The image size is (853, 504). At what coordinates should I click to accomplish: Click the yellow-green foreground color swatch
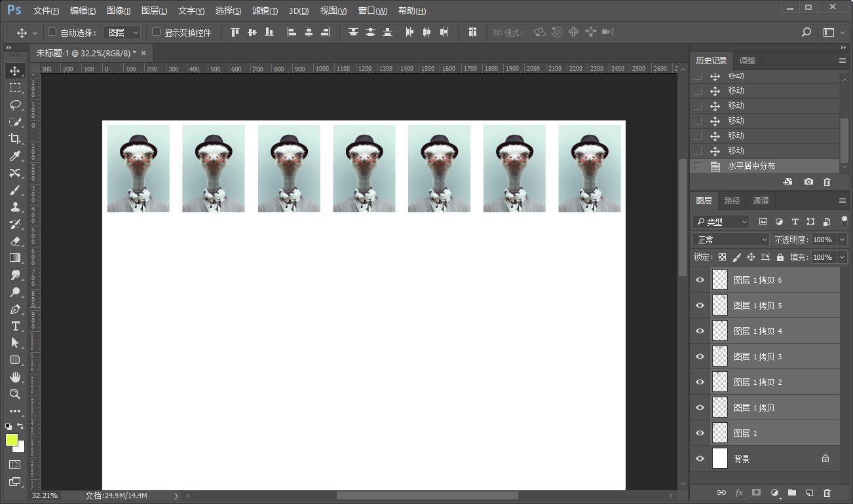click(11, 439)
